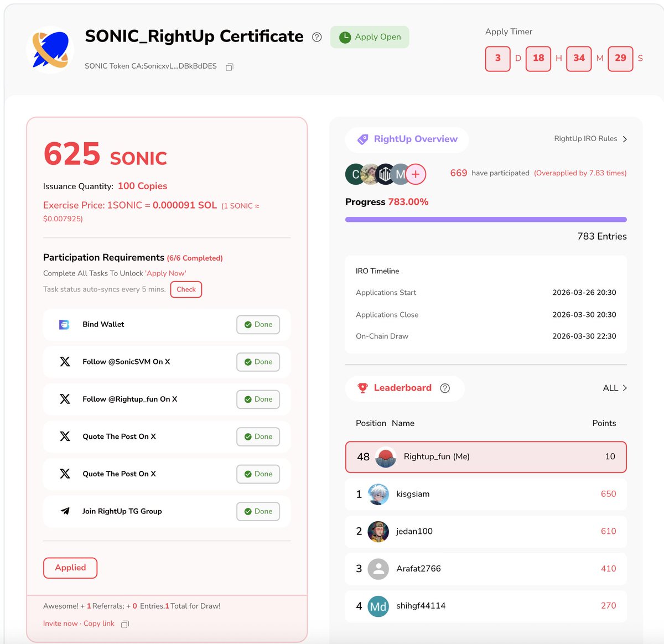
Task: Click Applications Close date 2026-03-30 20:30
Action: point(584,315)
